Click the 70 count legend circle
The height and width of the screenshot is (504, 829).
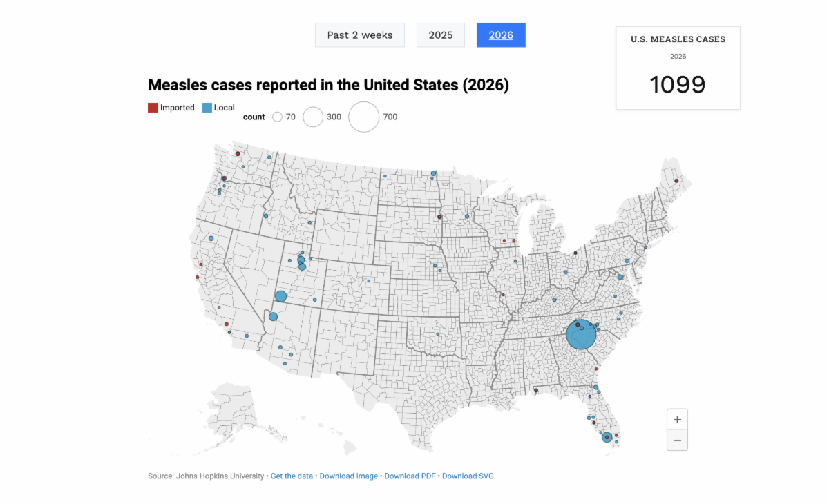click(278, 117)
